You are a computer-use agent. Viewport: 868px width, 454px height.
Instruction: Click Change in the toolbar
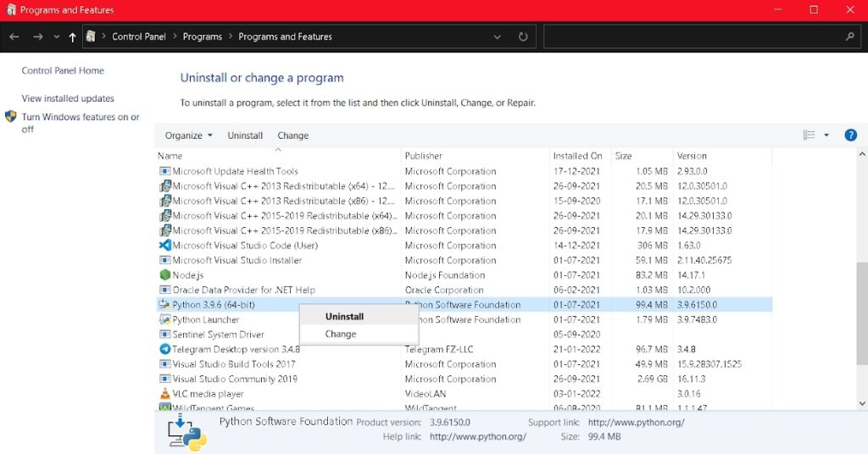pyautogui.click(x=292, y=136)
